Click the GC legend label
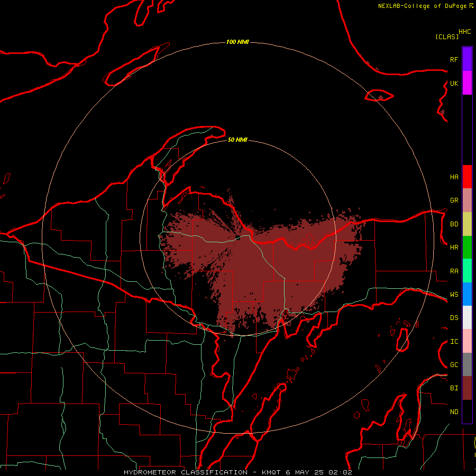The height and width of the screenshot is (476, 476). [x=454, y=365]
